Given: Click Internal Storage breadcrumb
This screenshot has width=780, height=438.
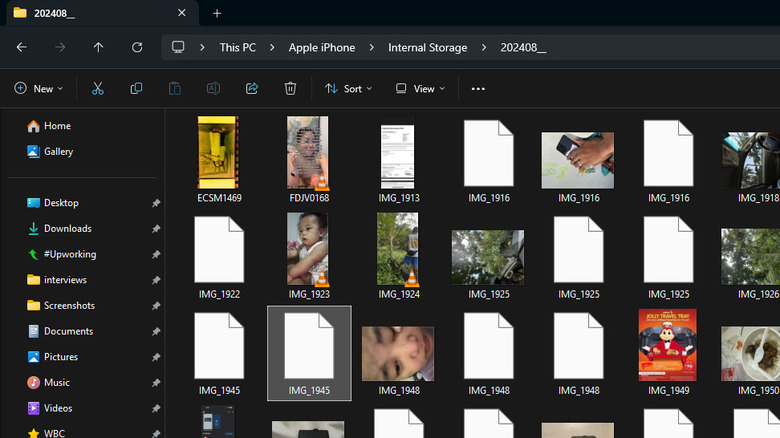Looking at the screenshot, I should [427, 47].
